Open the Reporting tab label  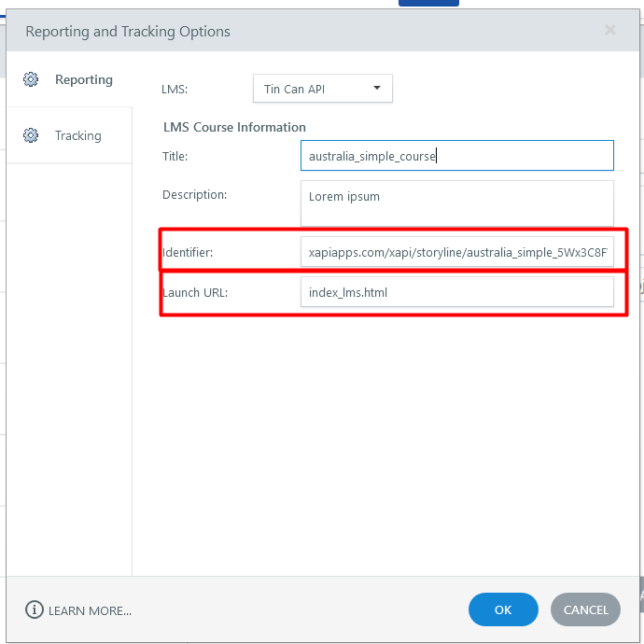point(84,79)
